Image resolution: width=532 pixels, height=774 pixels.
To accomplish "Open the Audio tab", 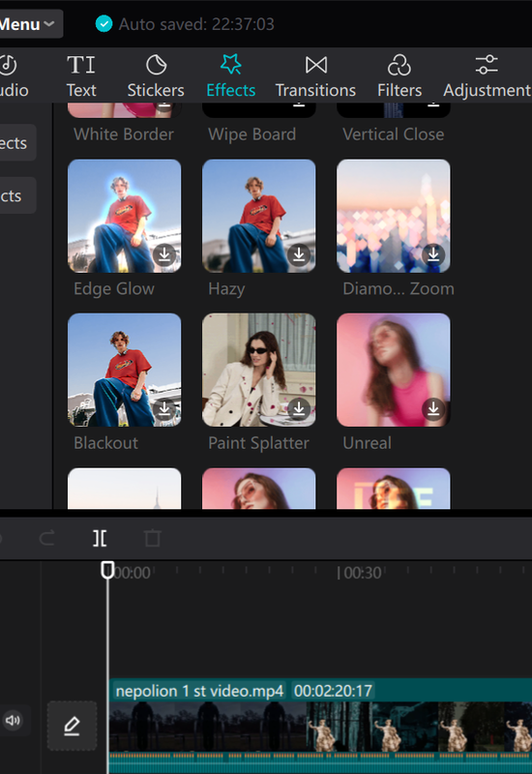I will click(13, 76).
